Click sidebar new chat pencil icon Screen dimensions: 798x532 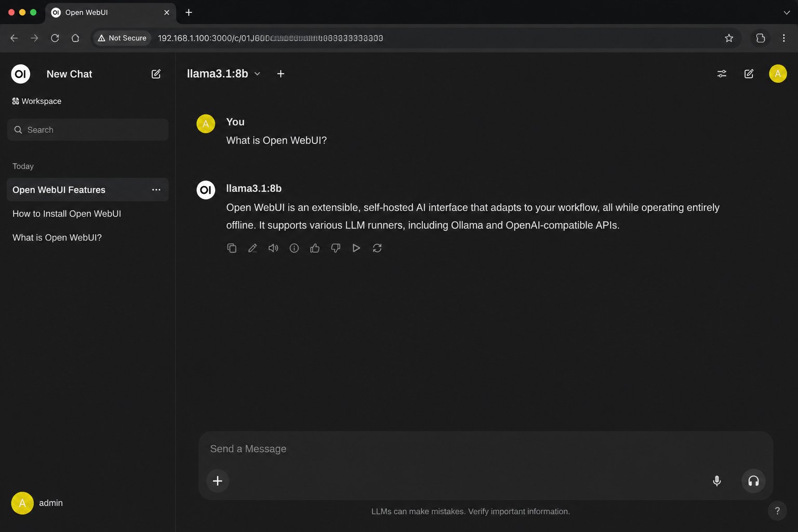click(156, 74)
